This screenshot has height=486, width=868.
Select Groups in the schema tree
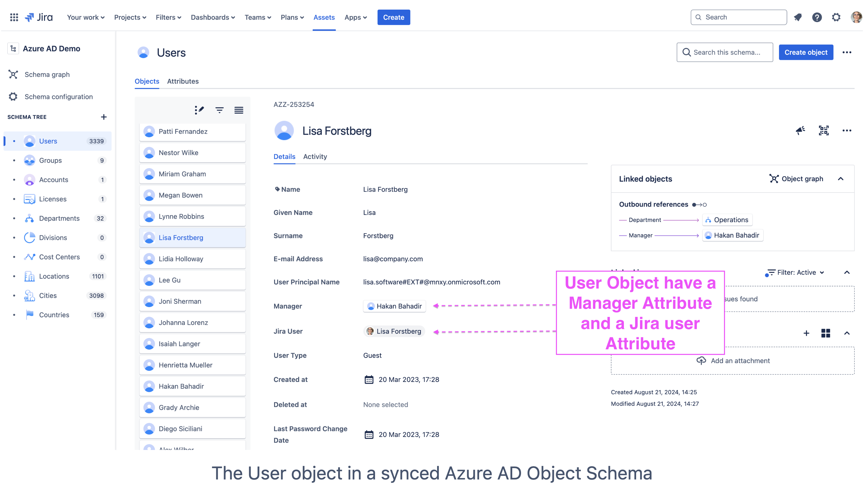pos(57,160)
